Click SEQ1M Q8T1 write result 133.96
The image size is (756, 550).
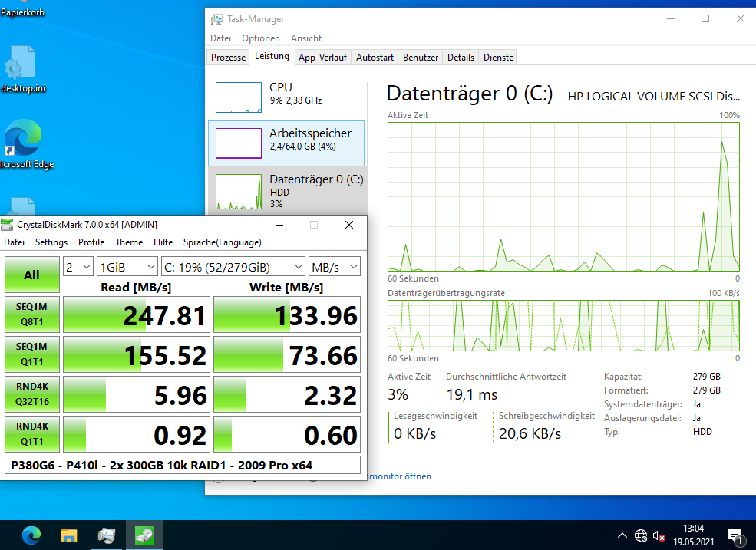coord(287,315)
